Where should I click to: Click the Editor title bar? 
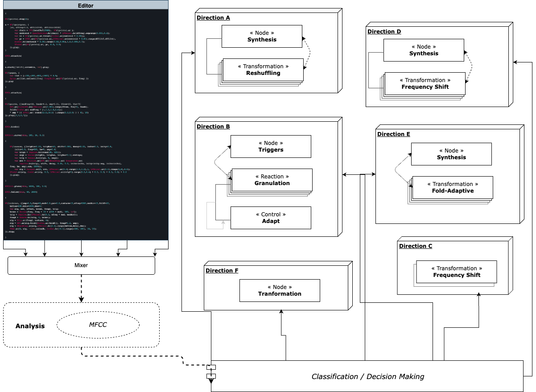[x=84, y=5]
